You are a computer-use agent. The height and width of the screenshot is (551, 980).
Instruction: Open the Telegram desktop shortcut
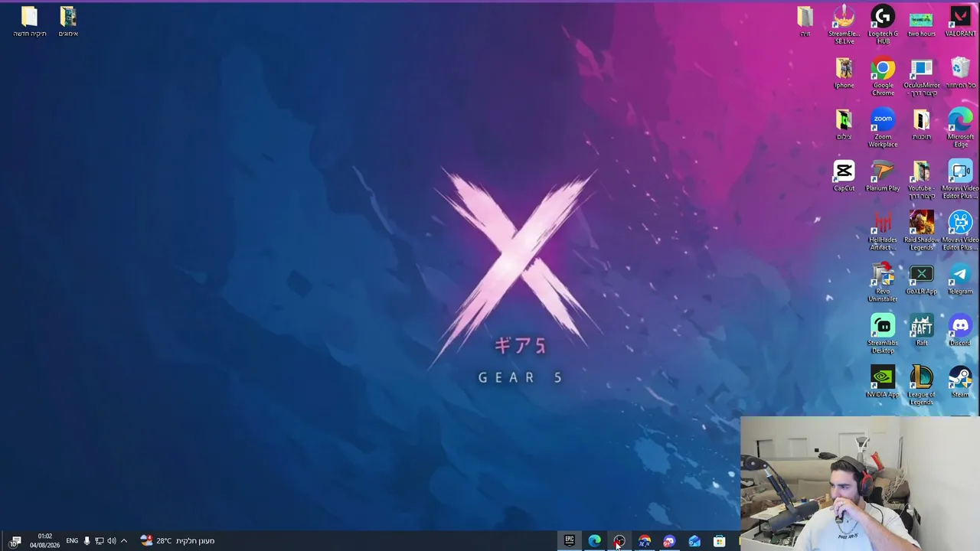960,279
